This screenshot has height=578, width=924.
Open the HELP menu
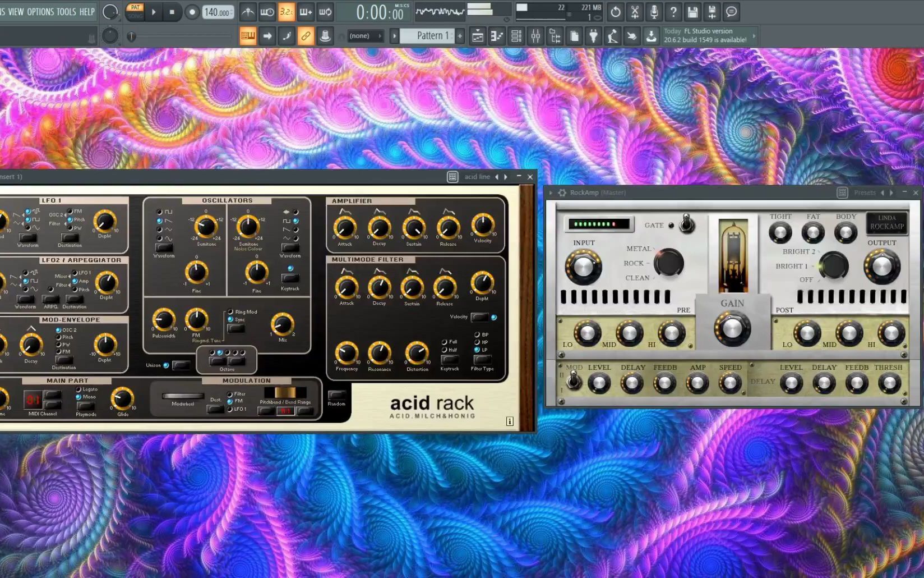pyautogui.click(x=87, y=11)
